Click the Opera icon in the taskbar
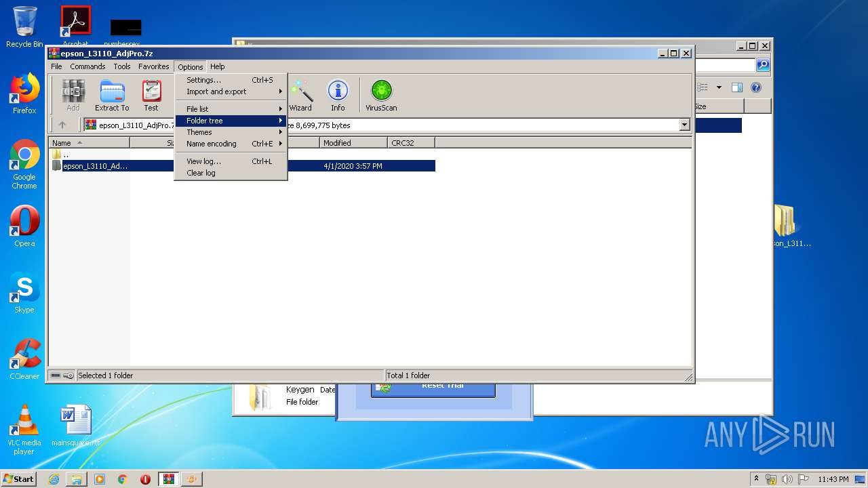 (x=145, y=479)
